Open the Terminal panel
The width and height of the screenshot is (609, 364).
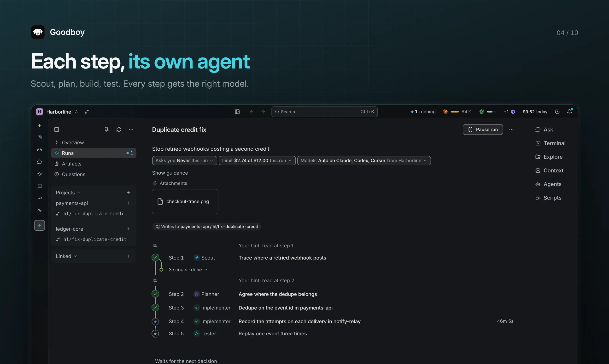[x=550, y=143]
